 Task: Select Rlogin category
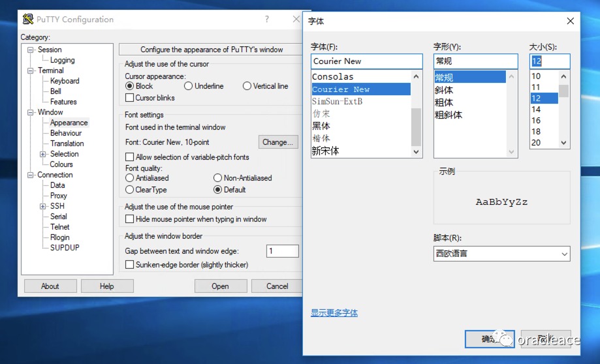pos(59,237)
